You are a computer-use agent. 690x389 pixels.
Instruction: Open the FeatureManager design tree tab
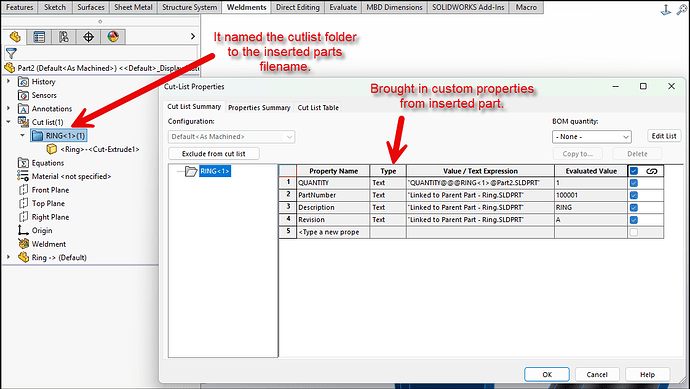click(x=15, y=37)
